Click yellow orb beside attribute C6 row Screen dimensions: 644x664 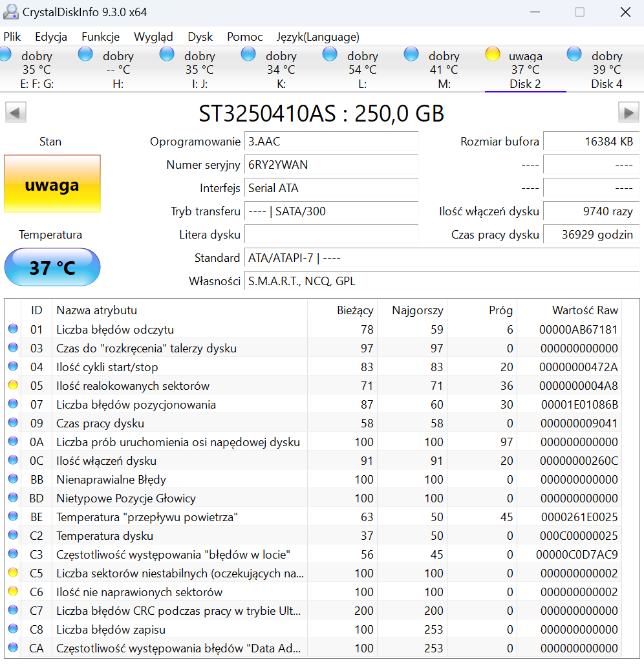click(13, 592)
